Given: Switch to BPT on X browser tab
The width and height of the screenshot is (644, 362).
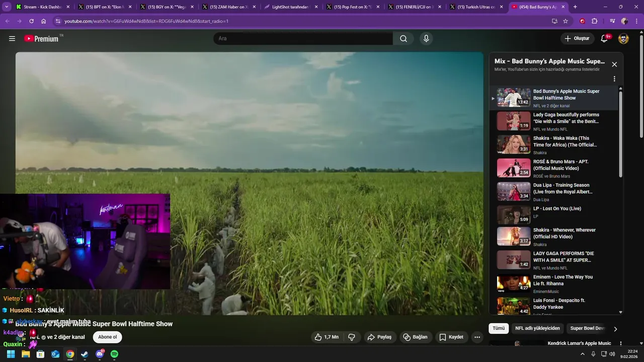Looking at the screenshot, I should [105, 7].
